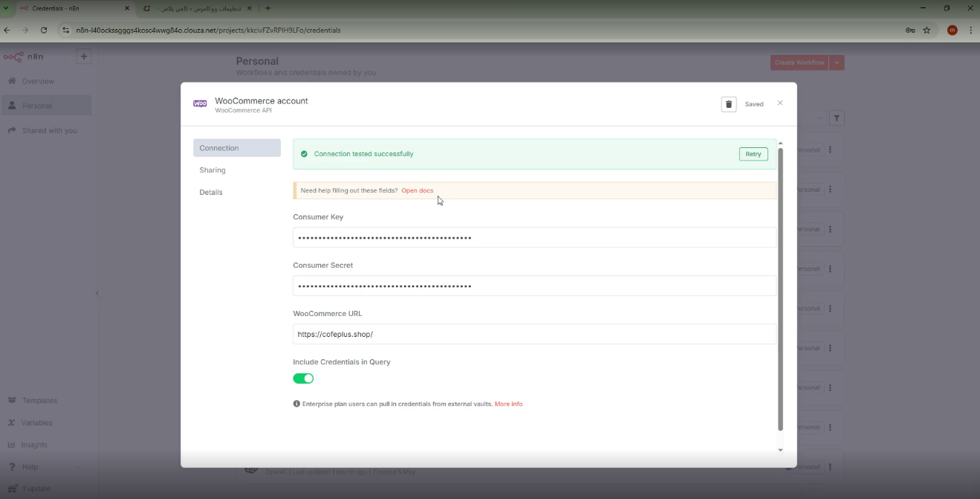Screen dimensions: 980x499
Task: Open the filter icon in credentials list
Action: (837, 118)
